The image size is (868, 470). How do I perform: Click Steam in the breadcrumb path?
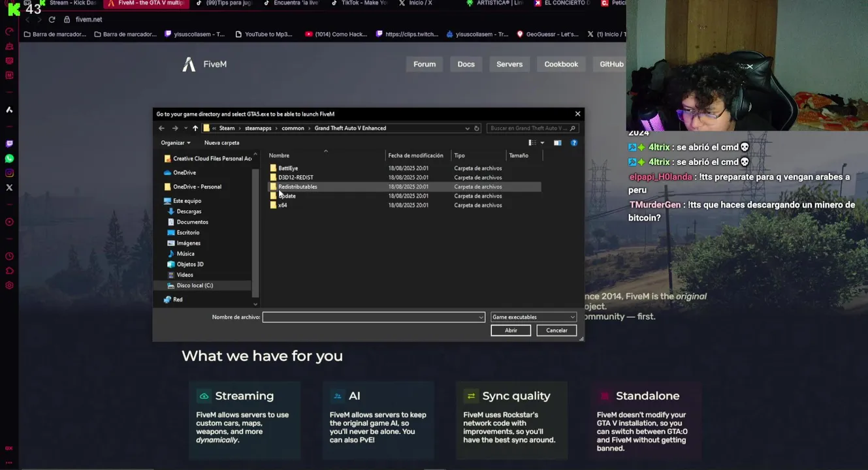pyautogui.click(x=227, y=128)
